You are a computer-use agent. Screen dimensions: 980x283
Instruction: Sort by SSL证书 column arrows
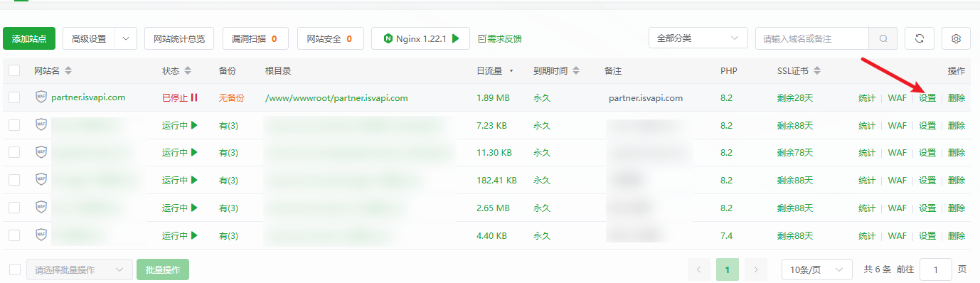[x=817, y=71]
